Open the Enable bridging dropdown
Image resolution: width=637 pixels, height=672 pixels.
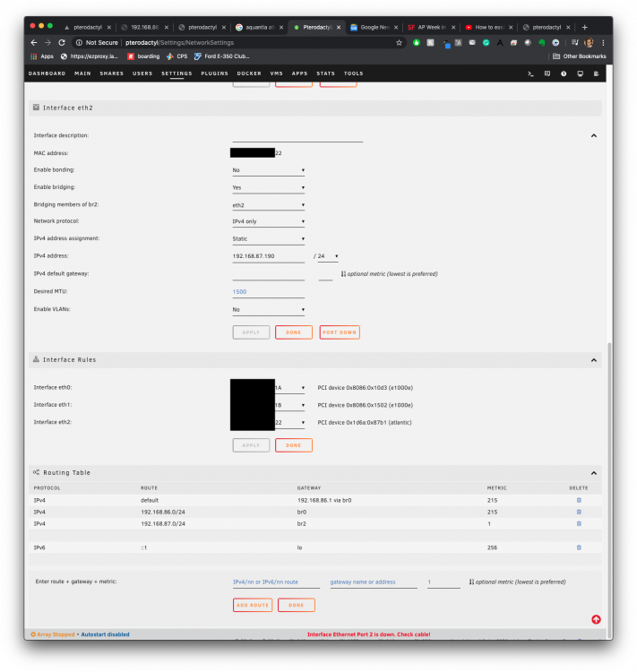point(269,188)
